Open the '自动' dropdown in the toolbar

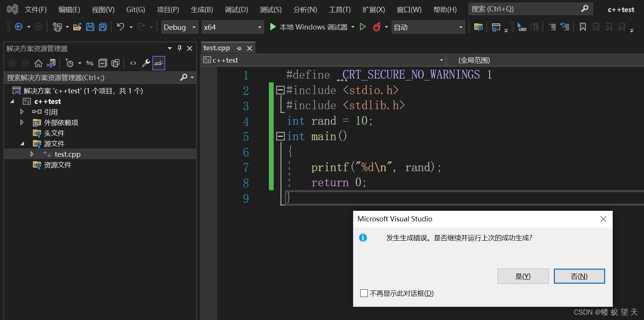coord(428,27)
